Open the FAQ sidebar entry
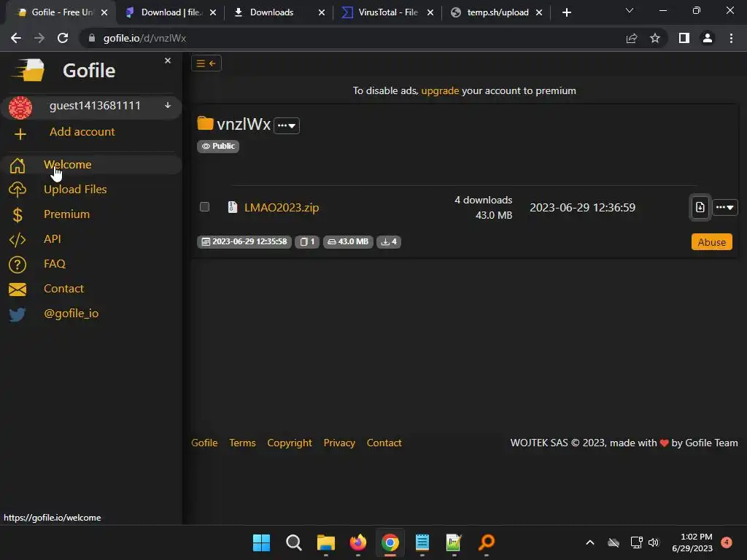The height and width of the screenshot is (560, 747). click(x=55, y=263)
